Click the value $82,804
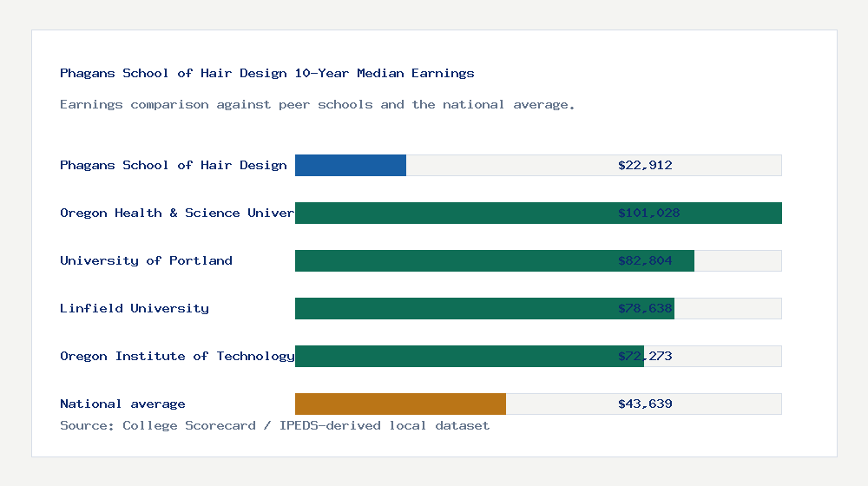Image resolution: width=868 pixels, height=486 pixels. 645,260
